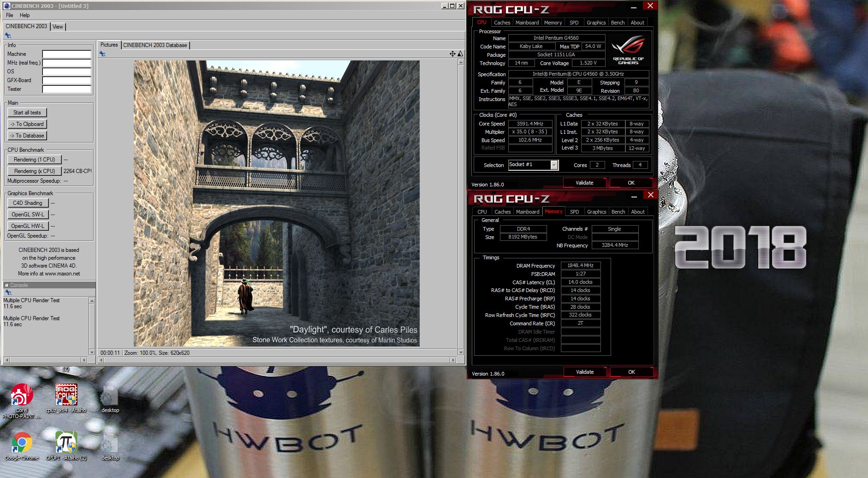The width and height of the screenshot is (868, 478).
Task: Open Caches tab in upper CPU-Z window
Action: click(502, 23)
